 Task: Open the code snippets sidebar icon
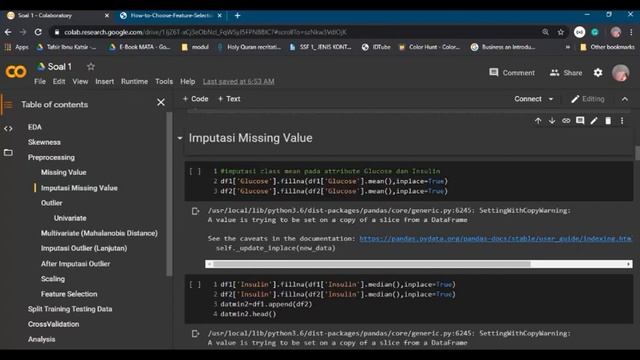(x=8, y=129)
